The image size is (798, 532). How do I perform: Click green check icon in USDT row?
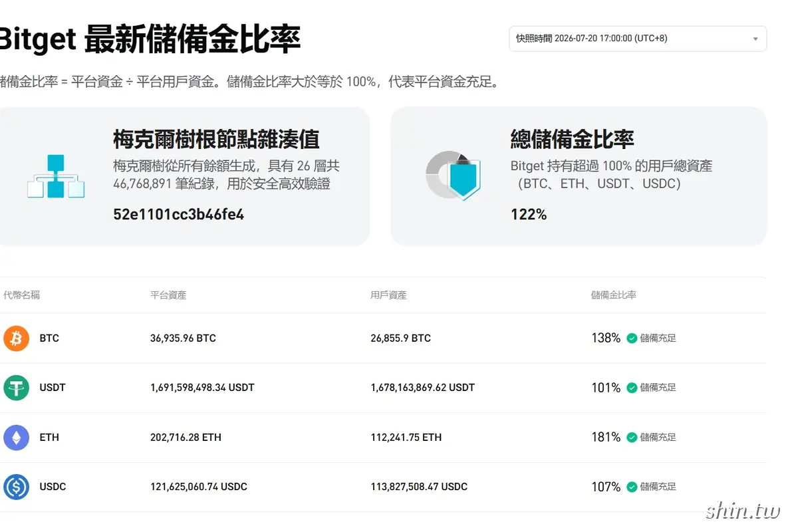pos(632,388)
